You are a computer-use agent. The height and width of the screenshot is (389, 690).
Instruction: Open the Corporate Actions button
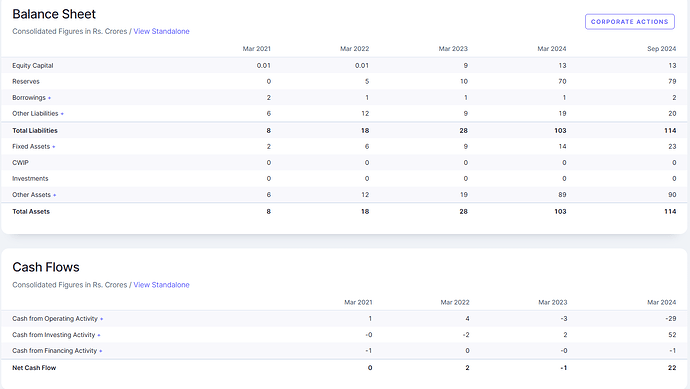coord(630,22)
